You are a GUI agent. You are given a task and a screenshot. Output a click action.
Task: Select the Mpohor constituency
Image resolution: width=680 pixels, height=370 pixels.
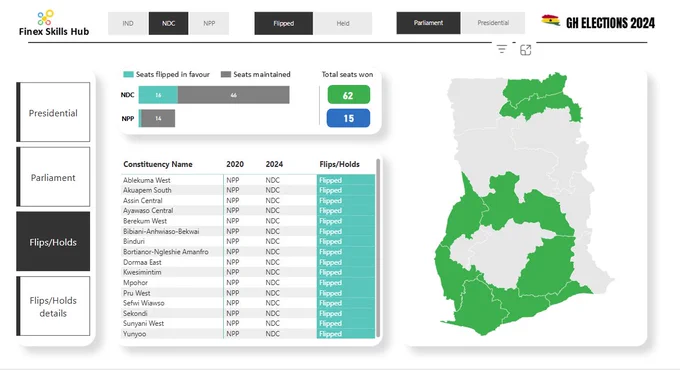click(135, 282)
